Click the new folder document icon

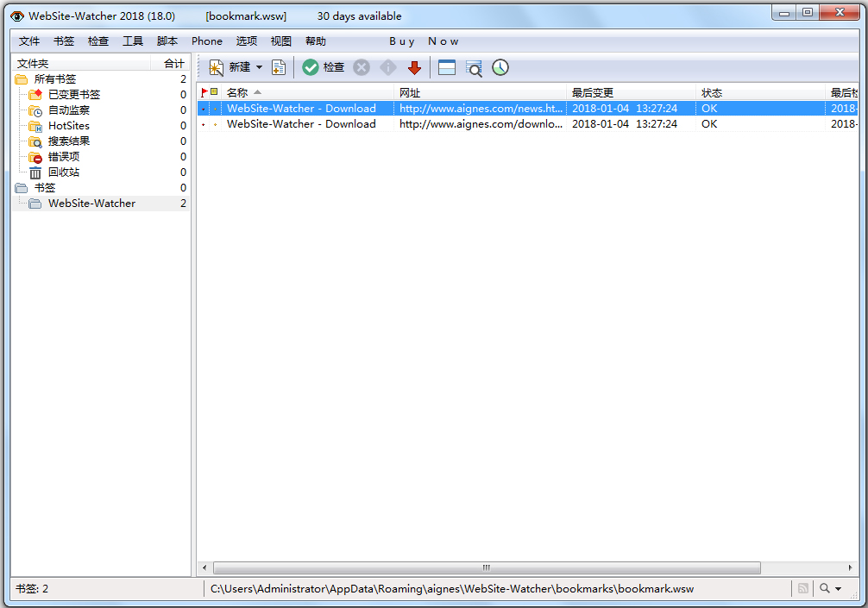click(278, 67)
